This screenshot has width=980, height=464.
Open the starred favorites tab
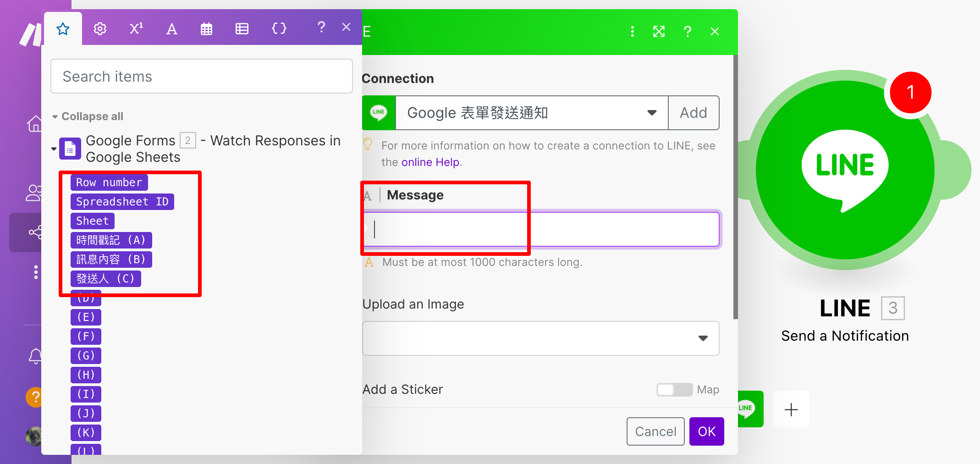click(x=63, y=29)
